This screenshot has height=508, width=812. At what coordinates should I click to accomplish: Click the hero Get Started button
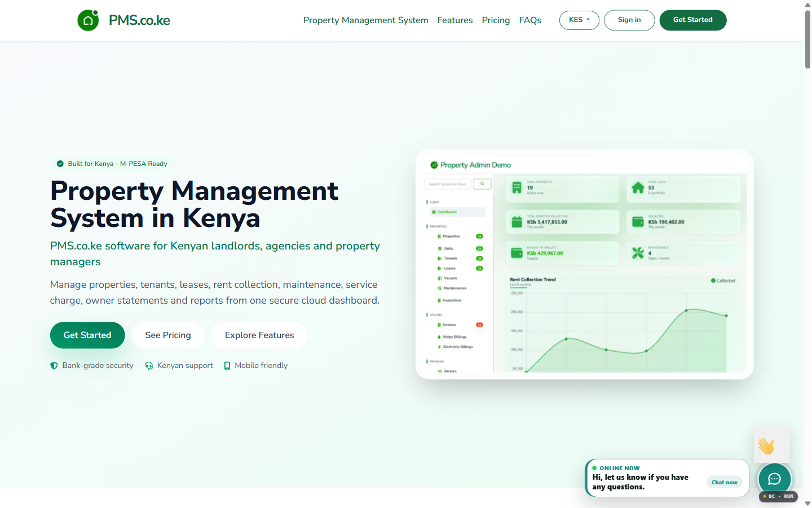(87, 335)
